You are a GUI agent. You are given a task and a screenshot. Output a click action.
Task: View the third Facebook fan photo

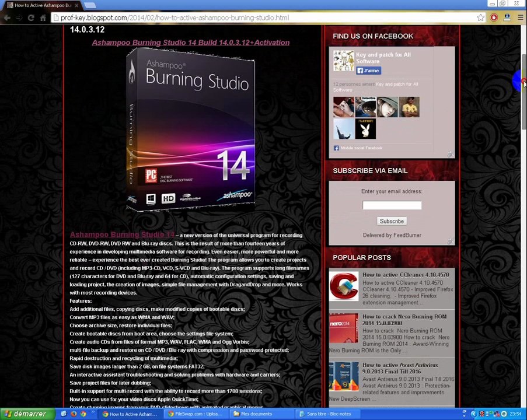click(387, 107)
